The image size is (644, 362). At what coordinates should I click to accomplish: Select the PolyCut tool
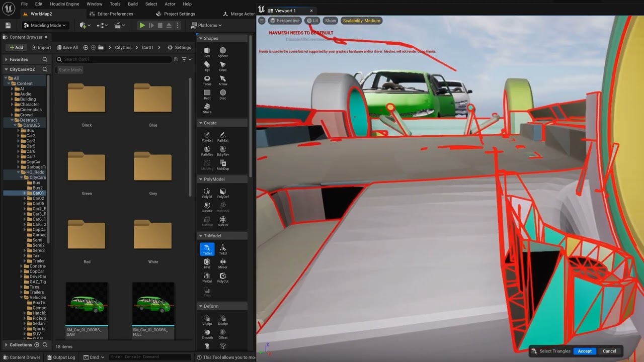point(223,278)
